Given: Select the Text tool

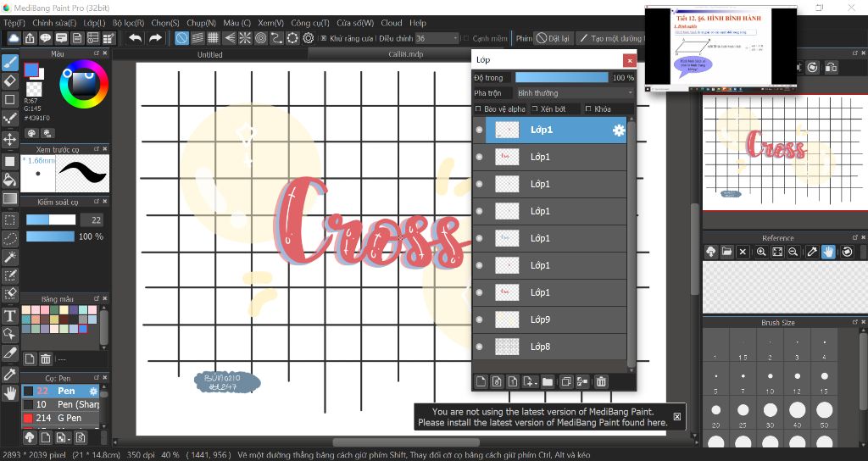Looking at the screenshot, I should (x=10, y=316).
